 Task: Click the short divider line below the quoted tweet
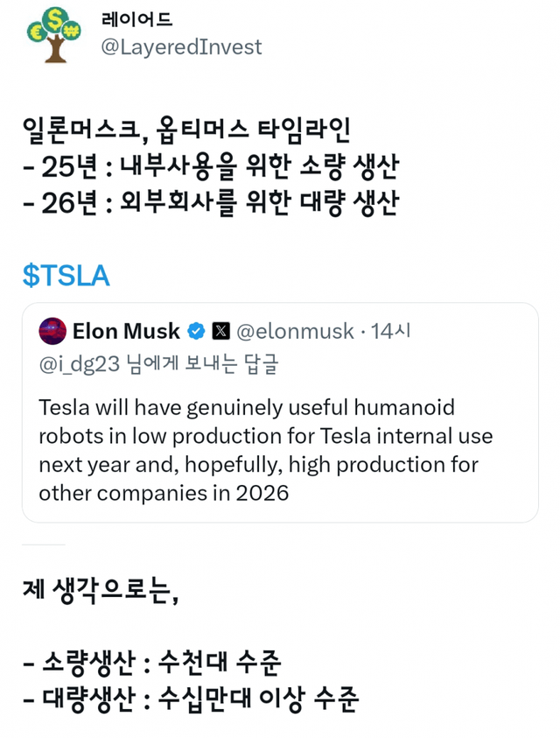[x=44, y=545]
